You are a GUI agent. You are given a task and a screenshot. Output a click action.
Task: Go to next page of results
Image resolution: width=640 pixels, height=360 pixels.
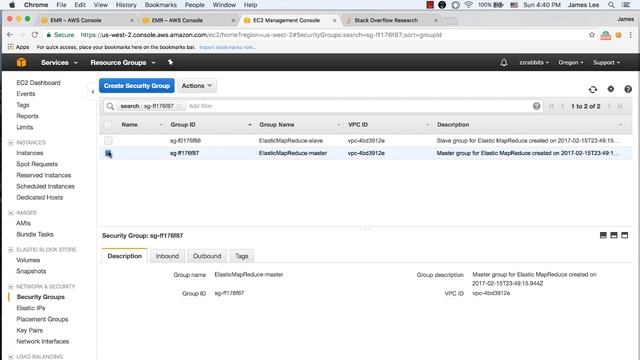click(609, 106)
